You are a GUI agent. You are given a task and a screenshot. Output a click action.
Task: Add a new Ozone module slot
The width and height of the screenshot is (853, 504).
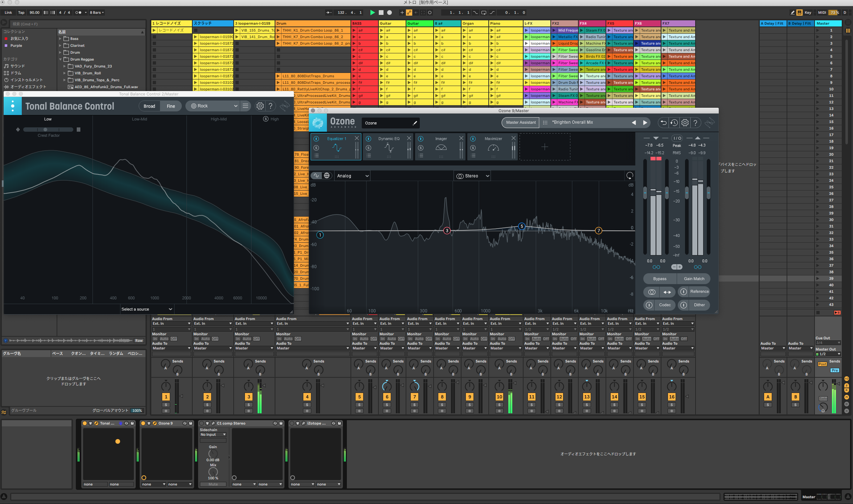point(545,147)
